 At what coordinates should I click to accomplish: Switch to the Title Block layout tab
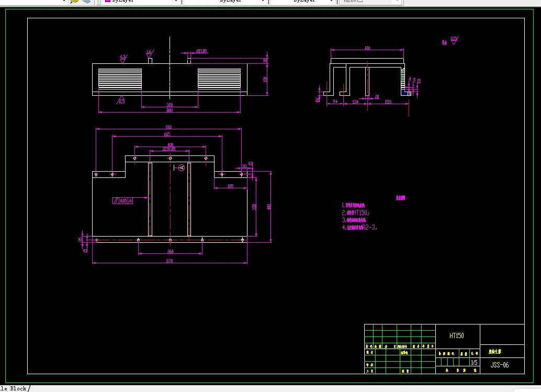click(x=14, y=388)
